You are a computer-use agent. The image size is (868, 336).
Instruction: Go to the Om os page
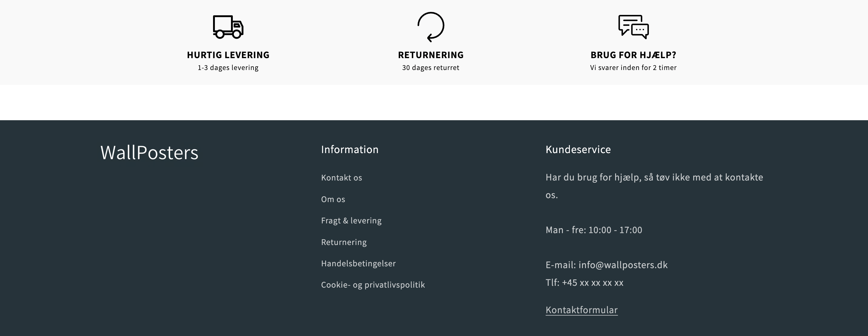pos(333,199)
